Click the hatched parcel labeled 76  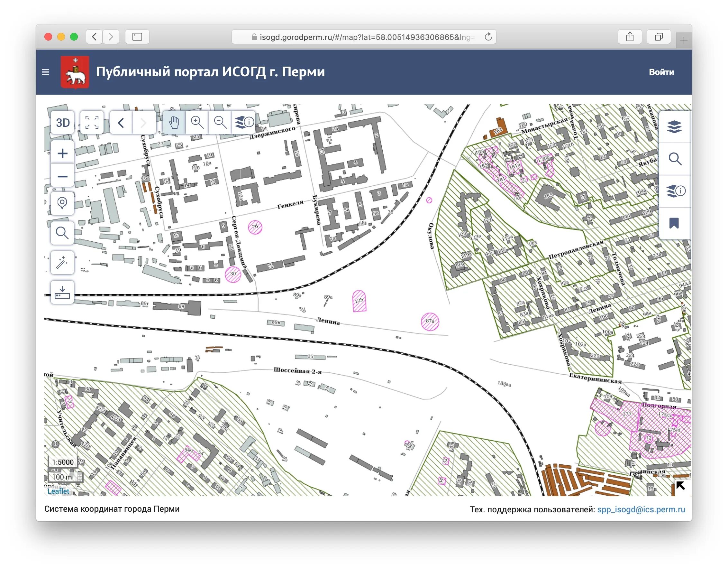pyautogui.click(x=255, y=227)
